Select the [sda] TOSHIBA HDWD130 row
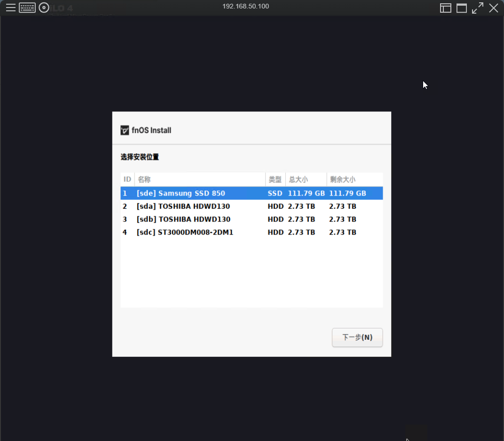Image resolution: width=504 pixels, height=441 pixels. tap(252, 206)
